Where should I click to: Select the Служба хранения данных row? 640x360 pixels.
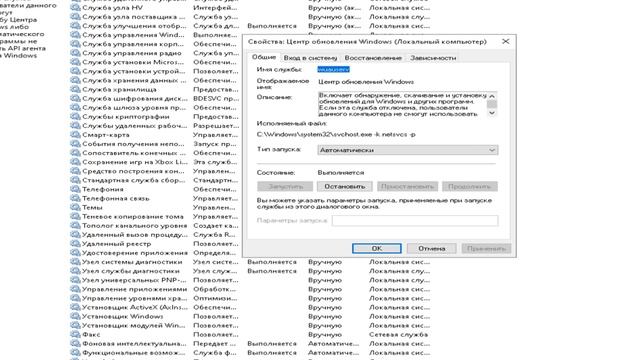pos(156,80)
